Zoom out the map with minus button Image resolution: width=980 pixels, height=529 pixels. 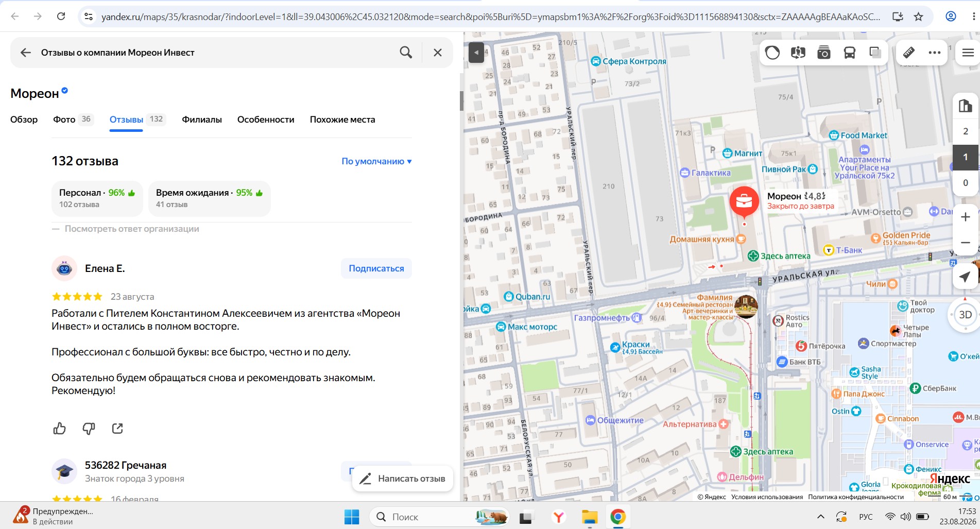[x=966, y=243]
